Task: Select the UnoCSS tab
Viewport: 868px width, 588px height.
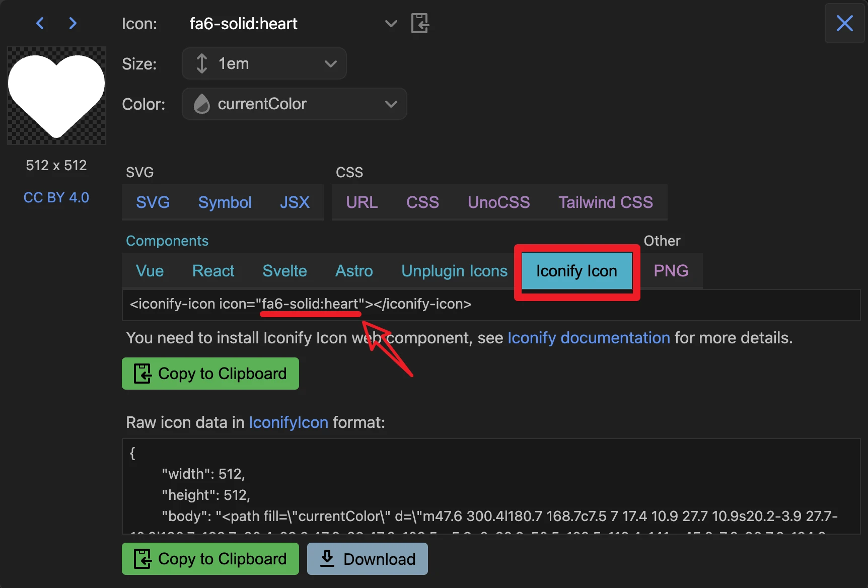Action: click(x=498, y=202)
